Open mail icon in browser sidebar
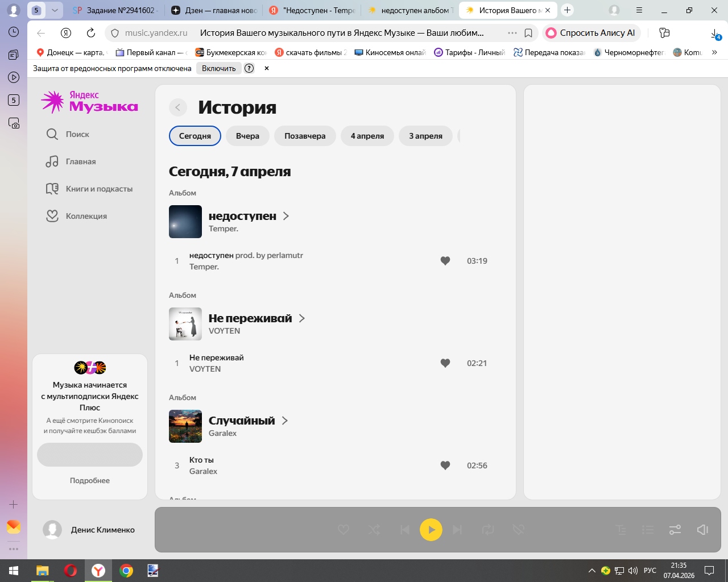This screenshot has height=582, width=728. [x=14, y=527]
